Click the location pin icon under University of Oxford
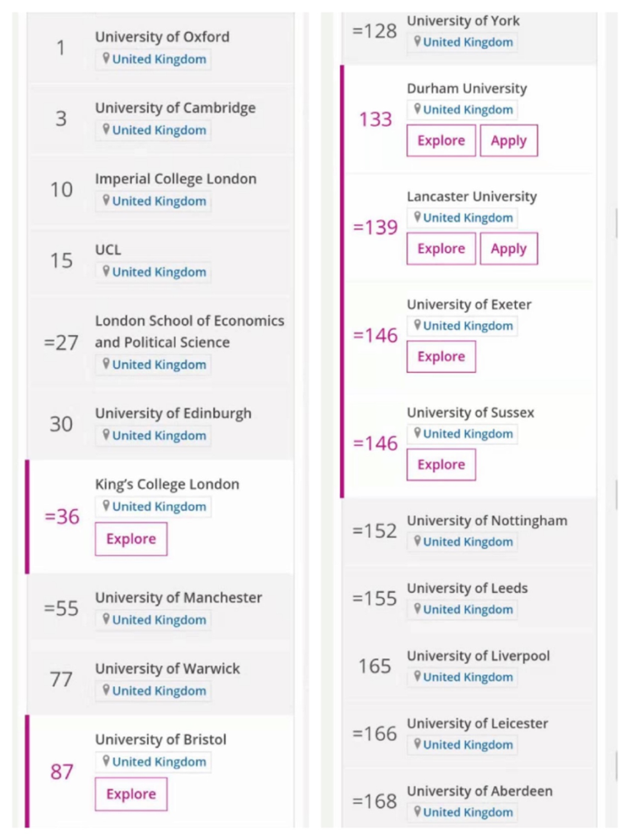 coord(106,59)
